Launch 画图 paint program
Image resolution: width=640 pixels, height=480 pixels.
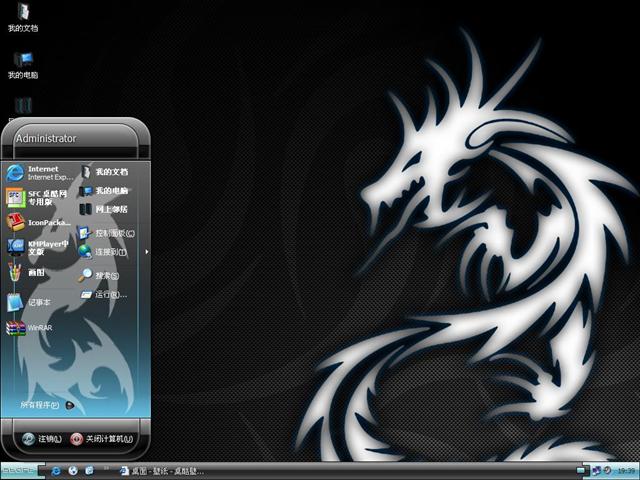tap(26, 272)
